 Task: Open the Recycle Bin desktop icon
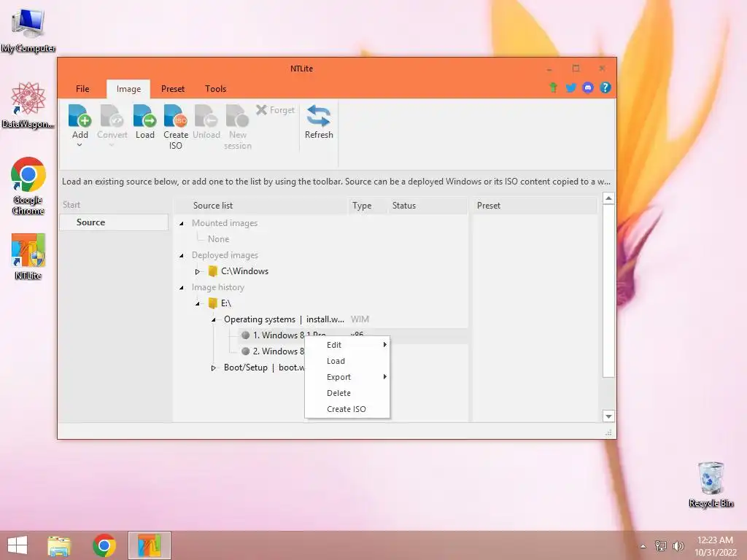coord(711,484)
